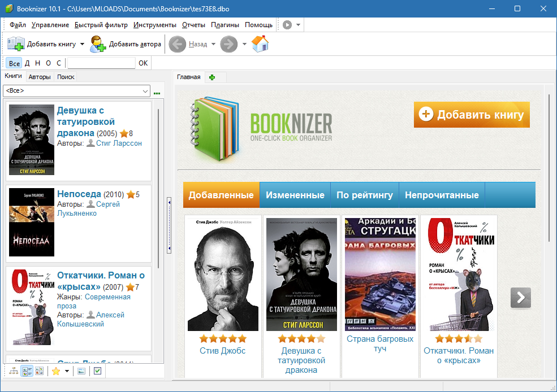Expand the Назад history dropdown arrow
The image size is (557, 392).
[x=214, y=44]
